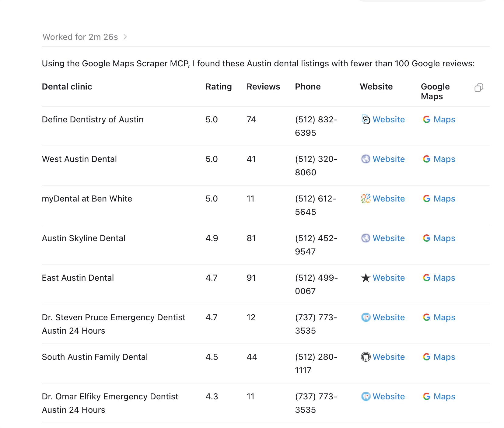Click the Phone column header

308,87
